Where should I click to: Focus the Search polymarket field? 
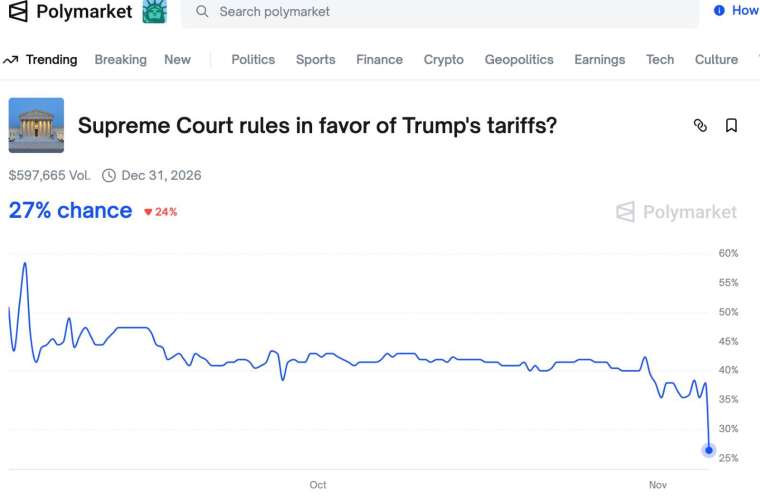click(440, 12)
